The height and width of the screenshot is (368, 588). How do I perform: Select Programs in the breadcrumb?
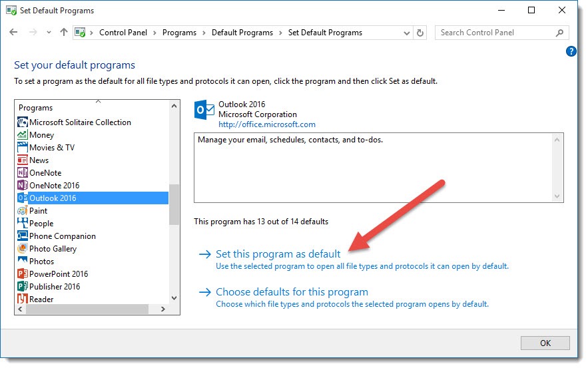(x=179, y=33)
